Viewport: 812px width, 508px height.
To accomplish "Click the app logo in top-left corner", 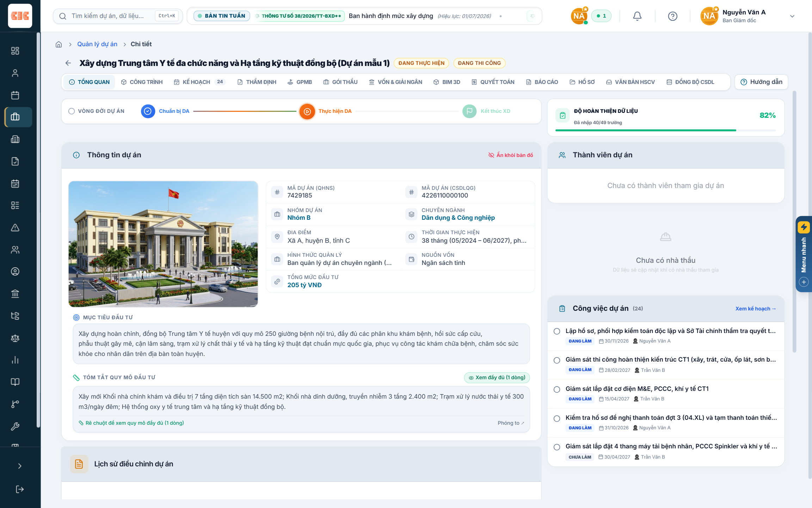I will pyautogui.click(x=20, y=16).
